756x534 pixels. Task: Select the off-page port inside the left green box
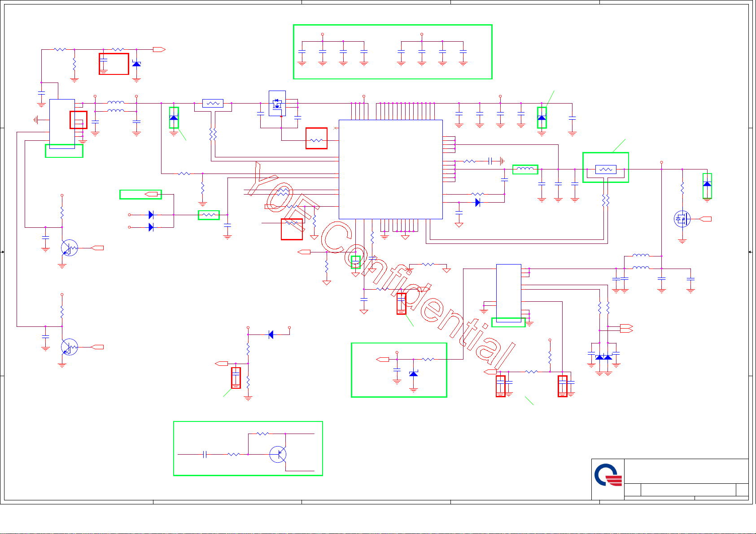pyautogui.click(x=151, y=194)
